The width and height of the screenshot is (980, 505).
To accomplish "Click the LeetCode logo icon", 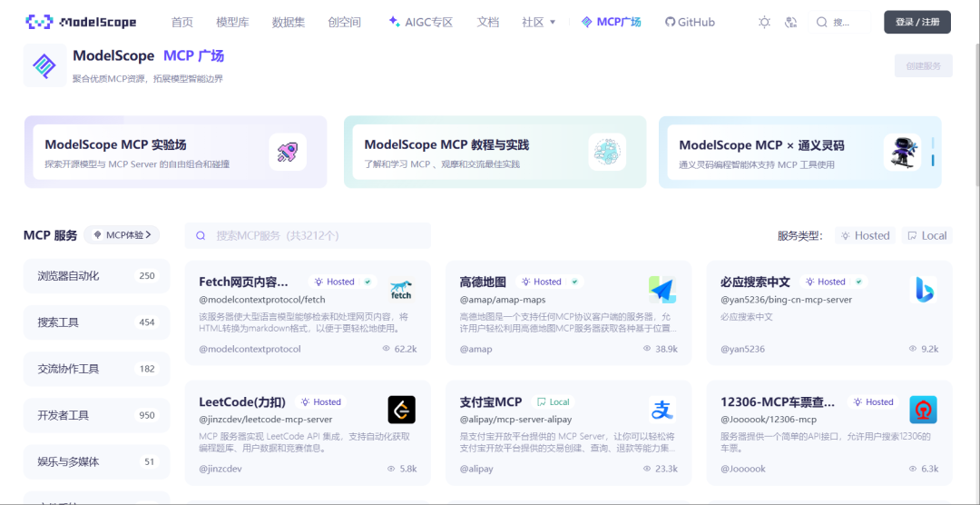I will tap(401, 410).
